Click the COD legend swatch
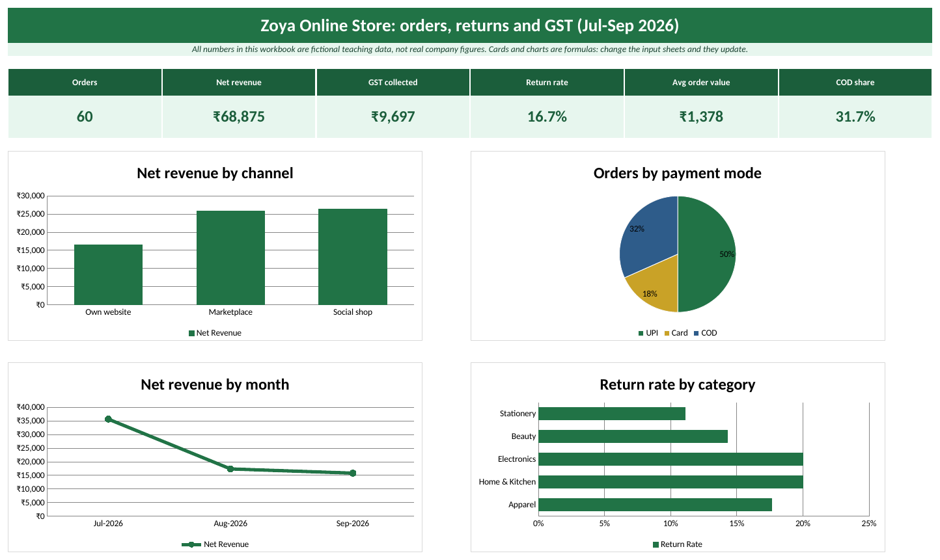Screen dimensions: 940x560 tap(697, 333)
